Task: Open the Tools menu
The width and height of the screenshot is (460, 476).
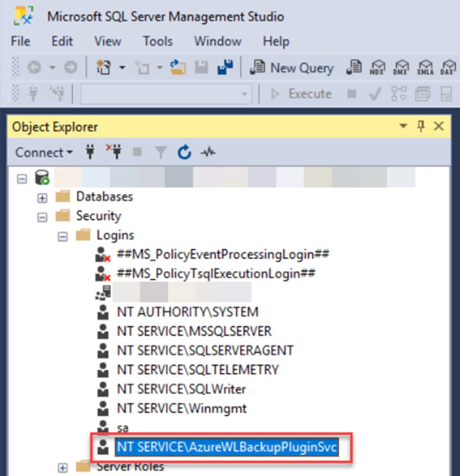Action: [x=158, y=41]
